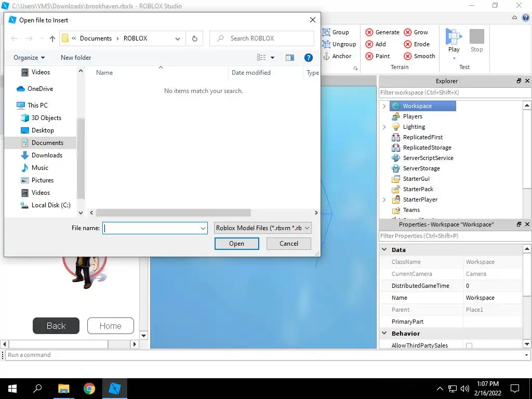Click the Anchor tool icon
Viewport: 532px width, 399px height.
pos(326,56)
